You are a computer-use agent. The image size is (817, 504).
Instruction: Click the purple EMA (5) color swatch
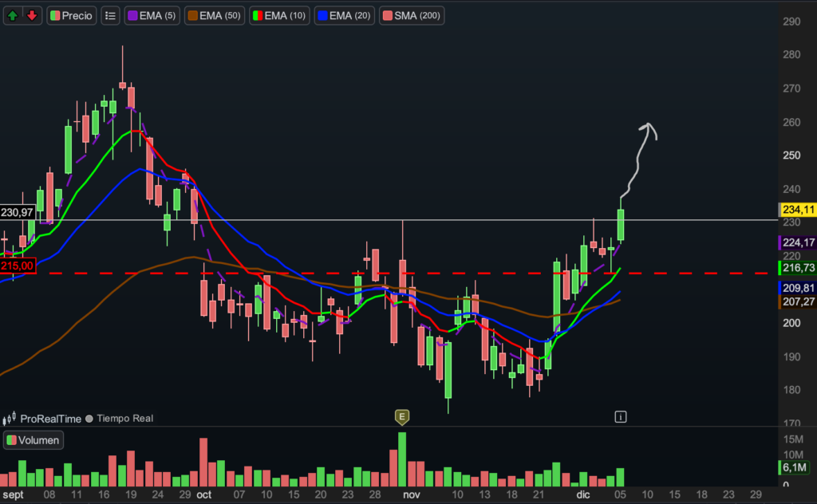(x=132, y=15)
